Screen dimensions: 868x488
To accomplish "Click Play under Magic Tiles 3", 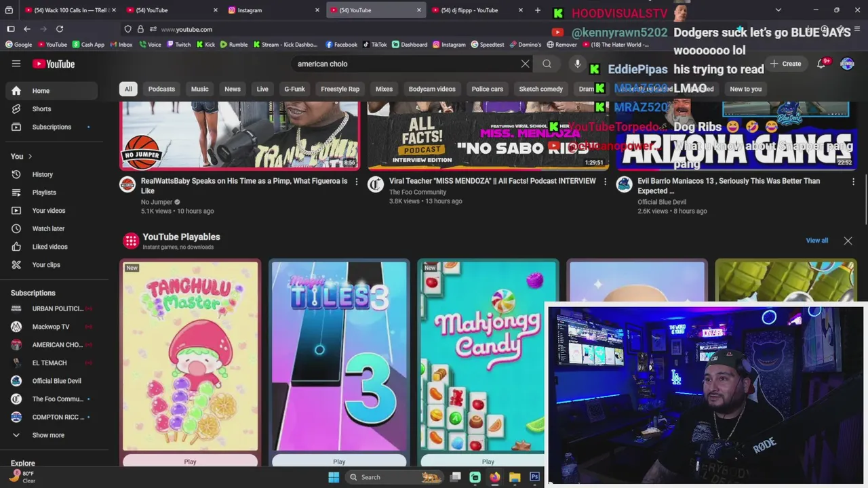I will pos(339,462).
